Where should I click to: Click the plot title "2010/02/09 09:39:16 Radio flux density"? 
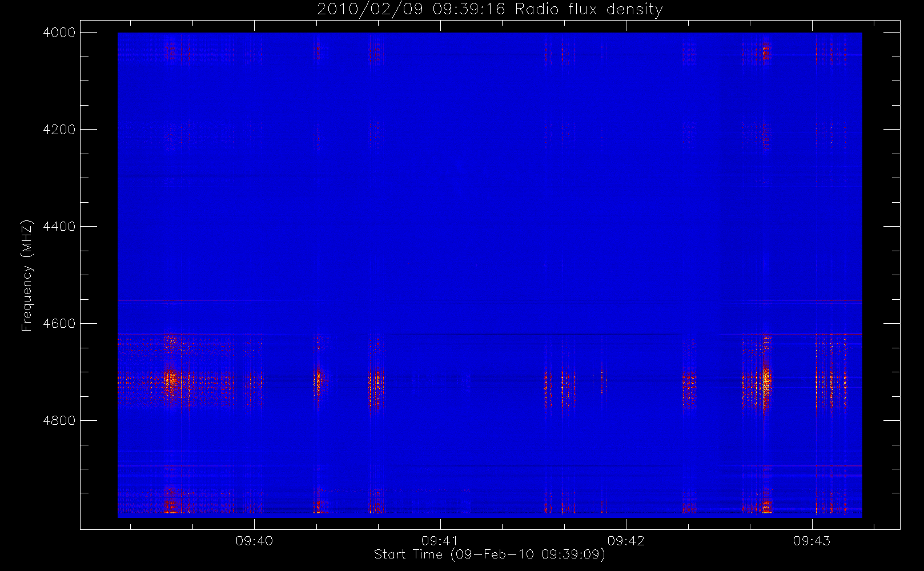point(490,10)
